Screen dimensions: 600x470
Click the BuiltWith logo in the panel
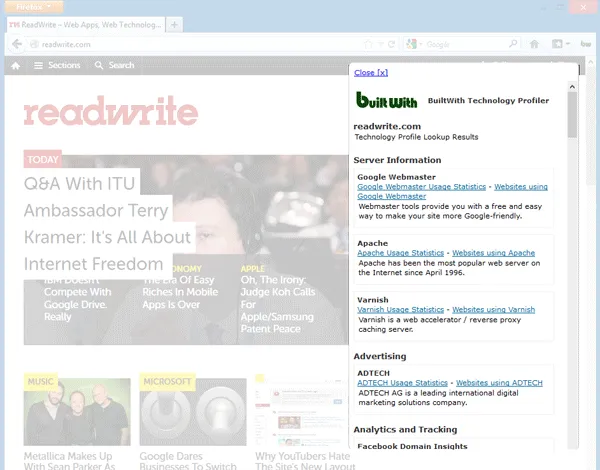tap(384, 101)
